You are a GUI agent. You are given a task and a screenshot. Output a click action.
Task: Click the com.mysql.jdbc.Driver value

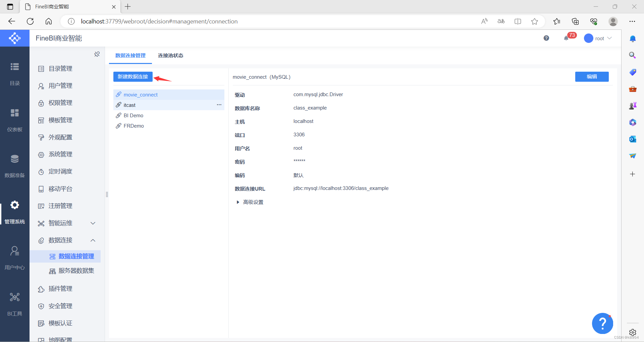pyautogui.click(x=318, y=94)
